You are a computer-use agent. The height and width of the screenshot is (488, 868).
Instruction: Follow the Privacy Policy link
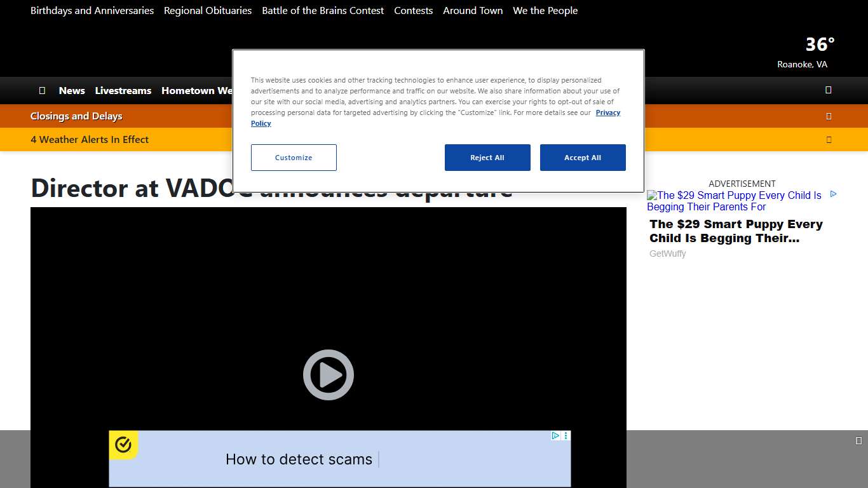[x=607, y=112]
